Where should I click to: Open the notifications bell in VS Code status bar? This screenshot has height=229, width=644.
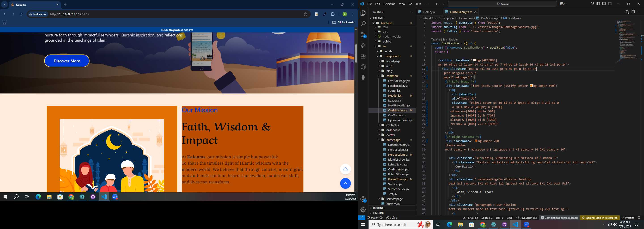click(x=639, y=218)
